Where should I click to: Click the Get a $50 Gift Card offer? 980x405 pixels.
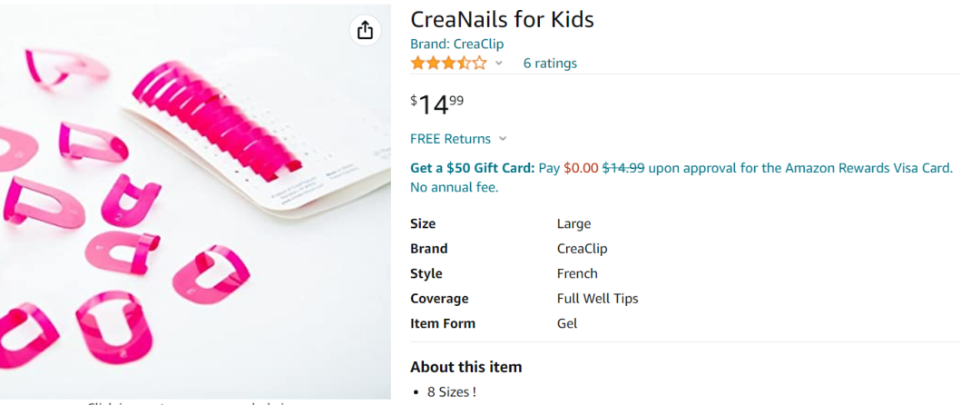tap(472, 168)
